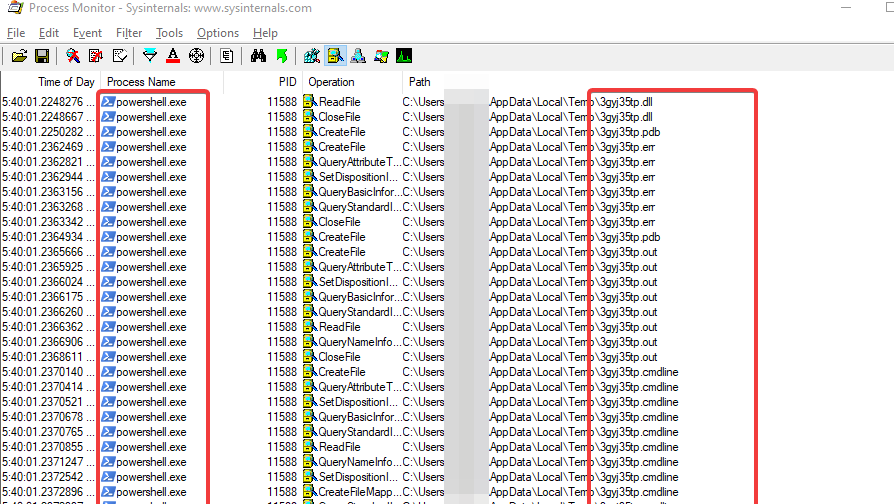
Task: Open the Edit menu
Action: [48, 33]
